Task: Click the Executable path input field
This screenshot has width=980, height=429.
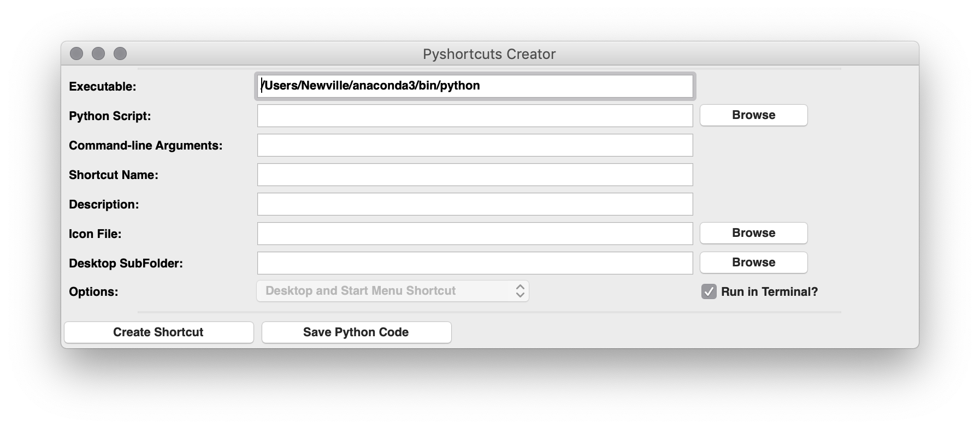Action: pyautogui.click(x=475, y=86)
